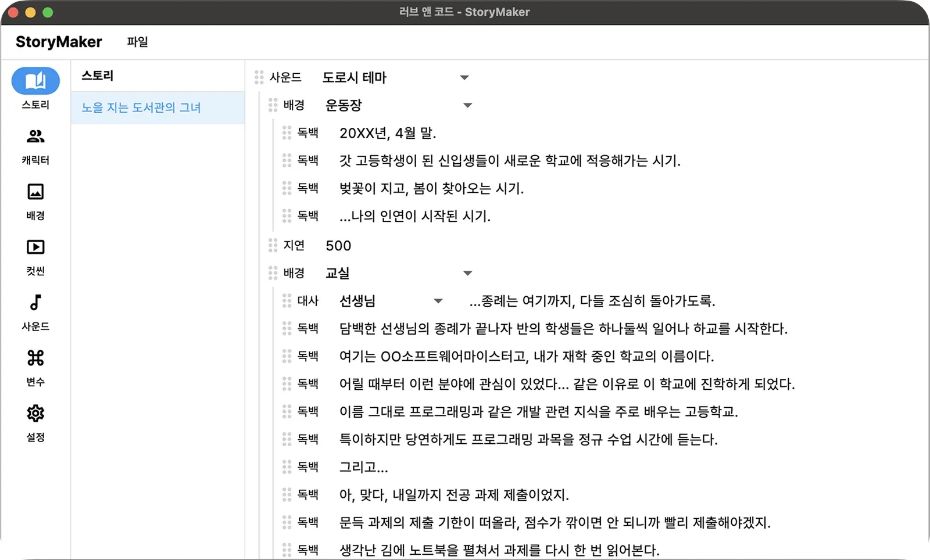This screenshot has width=930, height=560.
Task: Open the 파일 menu
Action: click(138, 42)
